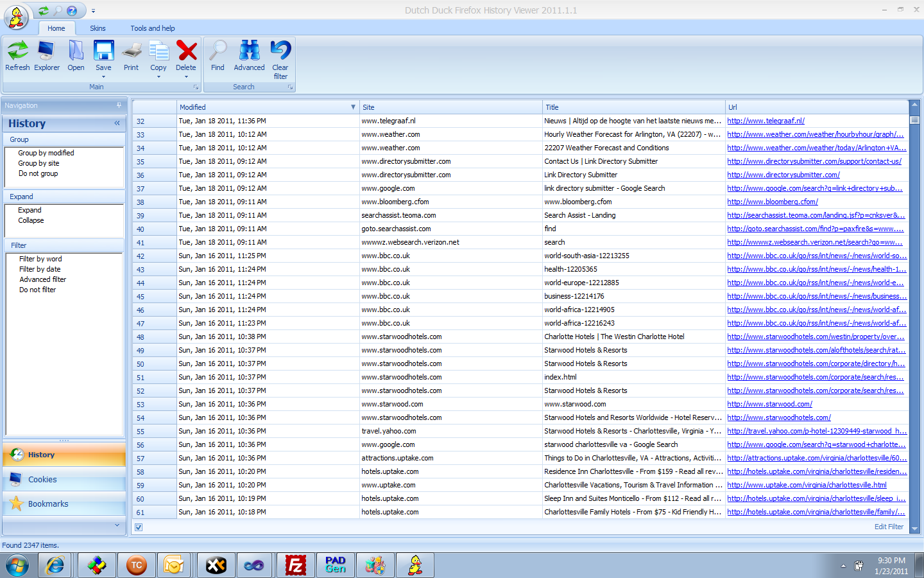Switch to the Skins tab

pyautogui.click(x=98, y=28)
